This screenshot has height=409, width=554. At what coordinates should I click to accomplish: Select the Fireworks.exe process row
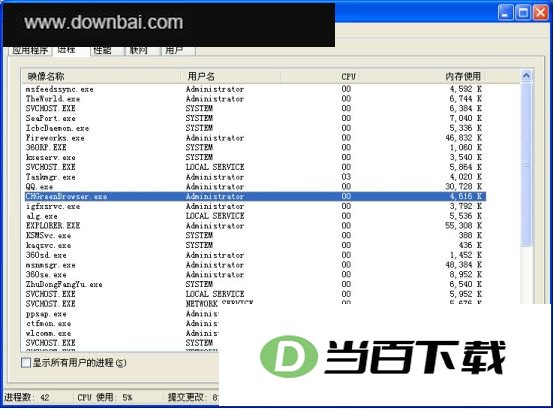click(255, 138)
